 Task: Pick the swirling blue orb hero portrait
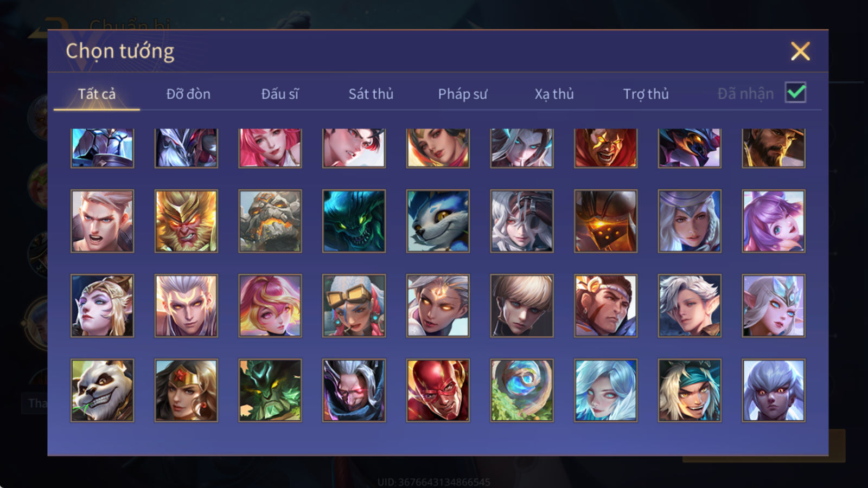[522, 390]
